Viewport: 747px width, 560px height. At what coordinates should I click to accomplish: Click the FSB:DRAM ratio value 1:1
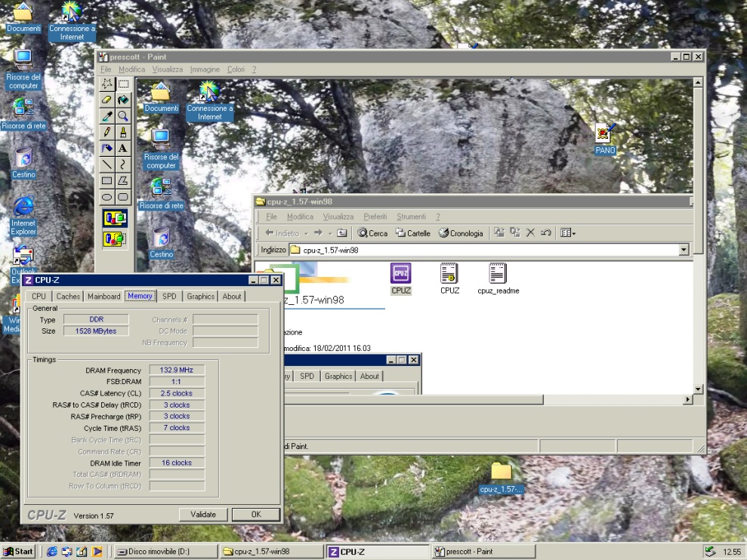point(177,381)
